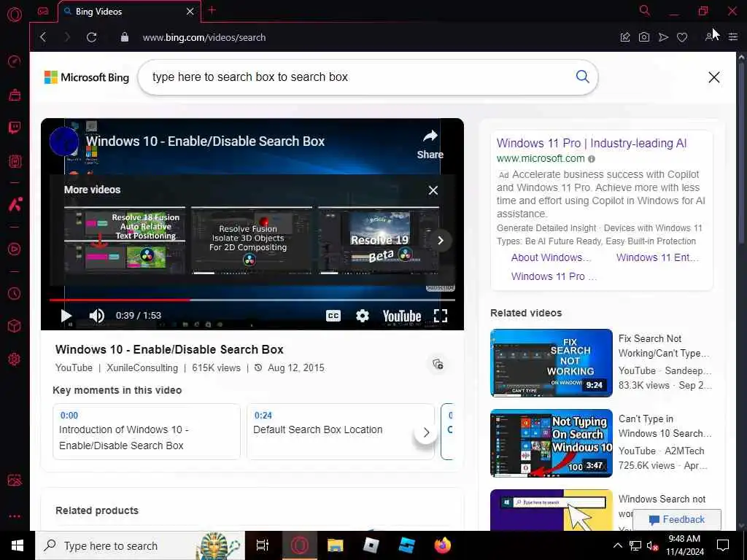Open Roblox icon on taskbar
The image size is (747, 560).
point(371,545)
